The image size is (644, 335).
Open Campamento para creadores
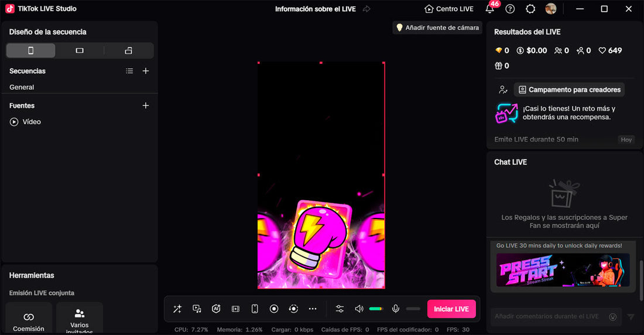(569, 90)
